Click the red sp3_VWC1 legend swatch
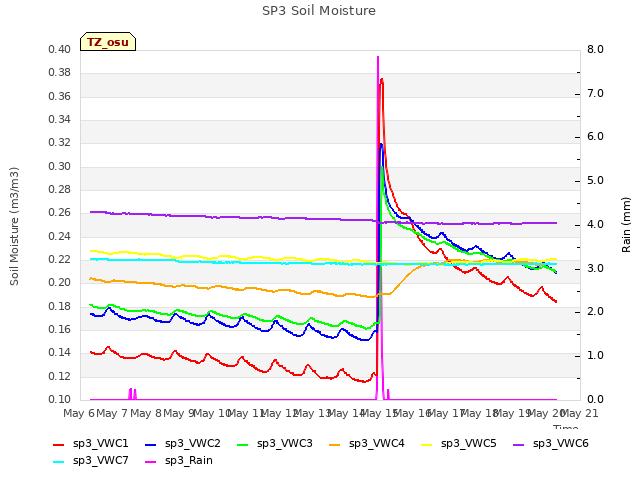Viewport: 640px width, 480px height. coord(59,444)
